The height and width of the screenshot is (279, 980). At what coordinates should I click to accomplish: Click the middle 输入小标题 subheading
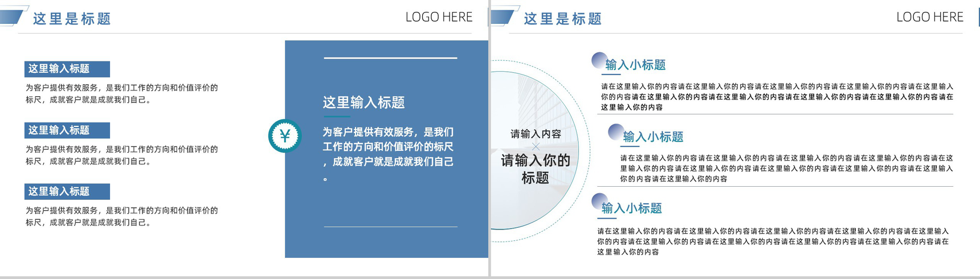653,137
